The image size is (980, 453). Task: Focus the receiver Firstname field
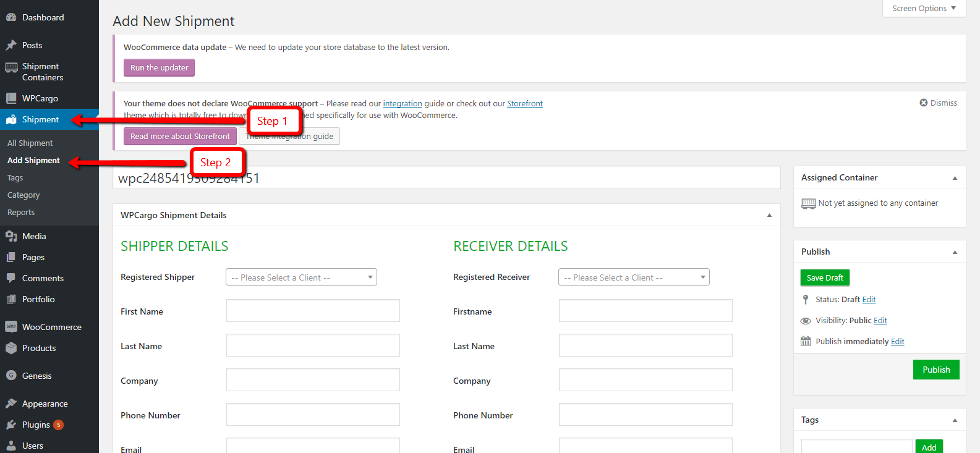click(x=646, y=311)
